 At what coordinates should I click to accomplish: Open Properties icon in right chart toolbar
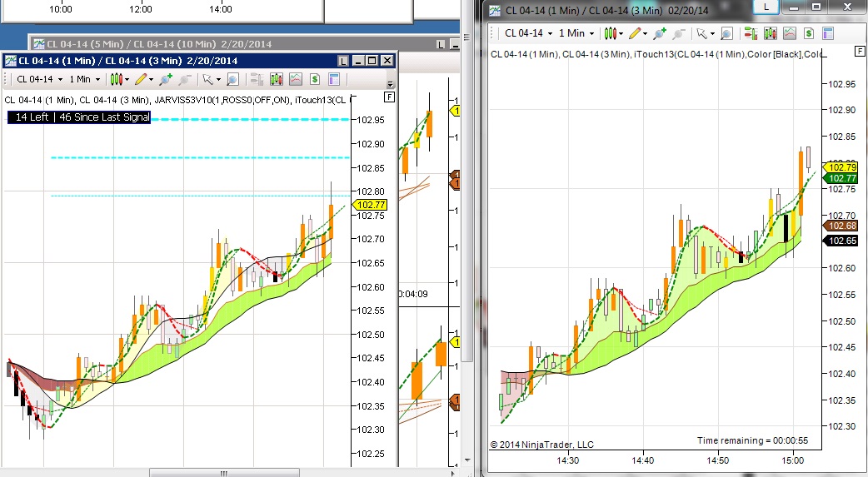pyautogui.click(x=828, y=34)
